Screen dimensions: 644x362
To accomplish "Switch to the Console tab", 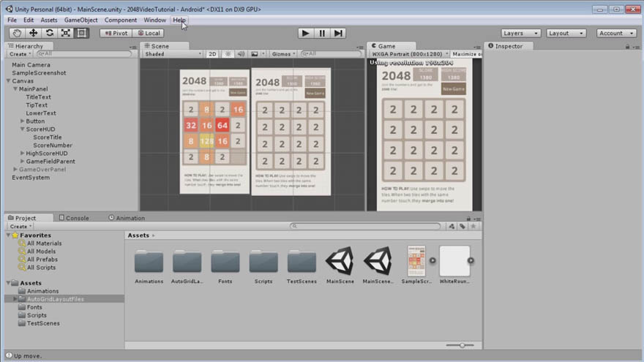I will (74, 218).
